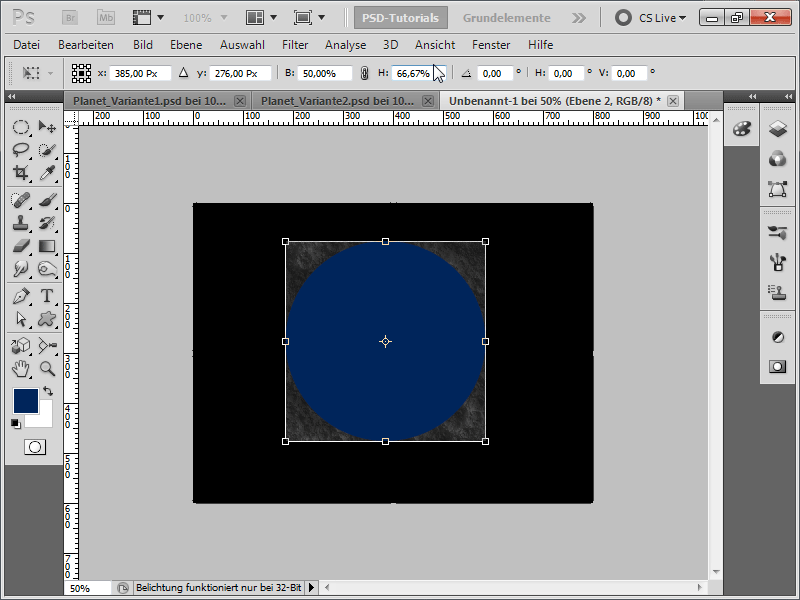Screen dimensions: 800x600
Task: Switch to Planet_Variante1.psd tab
Action: pyautogui.click(x=149, y=101)
